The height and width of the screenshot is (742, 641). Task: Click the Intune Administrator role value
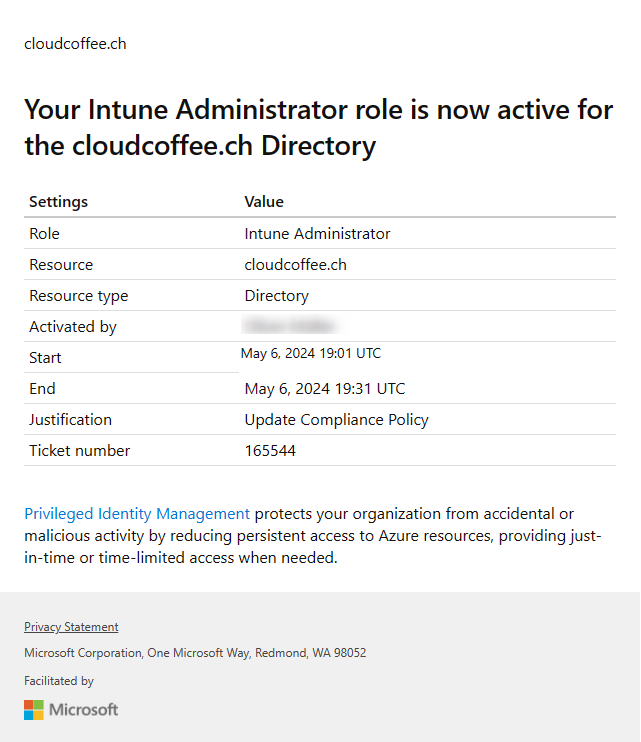pos(317,234)
